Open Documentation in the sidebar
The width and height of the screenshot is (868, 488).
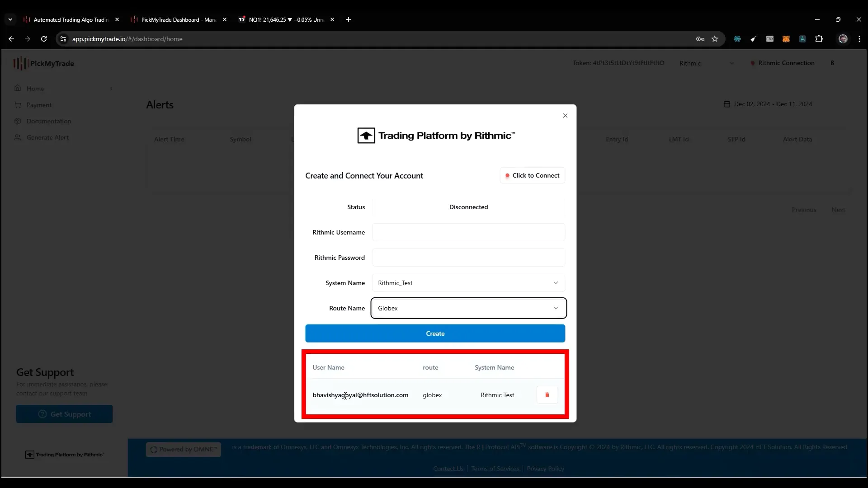49,121
